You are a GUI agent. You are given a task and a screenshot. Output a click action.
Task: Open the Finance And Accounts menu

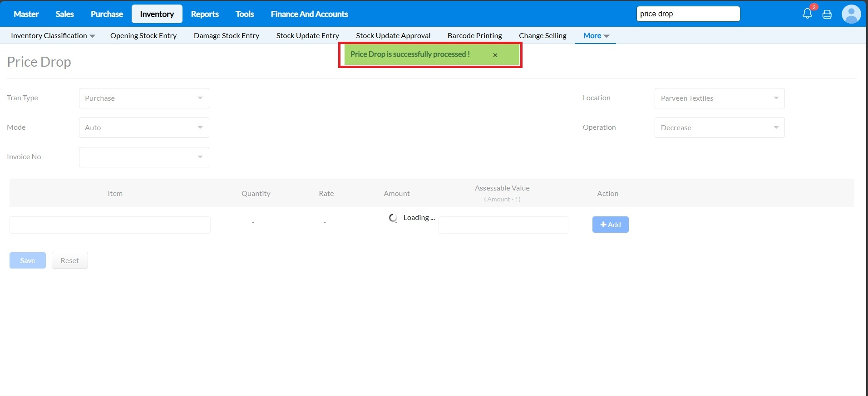pyautogui.click(x=310, y=14)
